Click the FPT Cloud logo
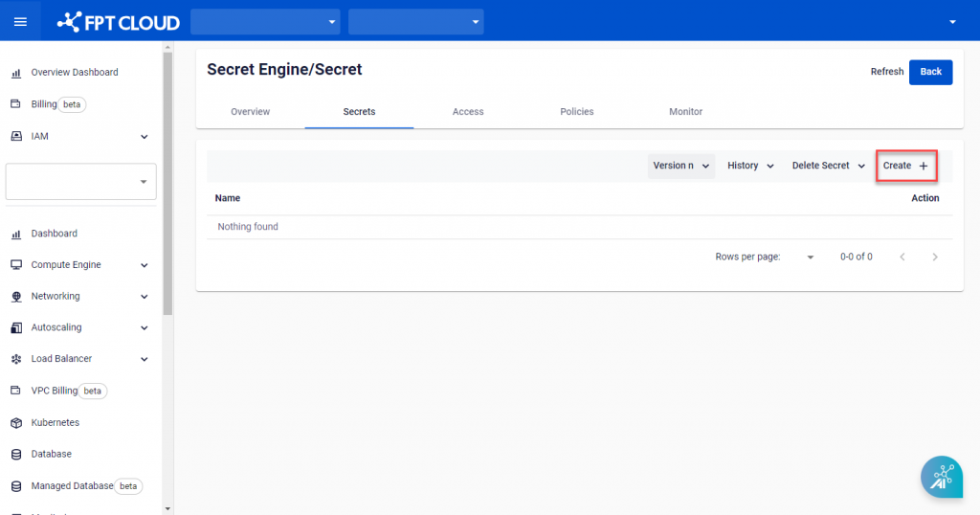Image resolution: width=980 pixels, height=515 pixels. tap(119, 21)
